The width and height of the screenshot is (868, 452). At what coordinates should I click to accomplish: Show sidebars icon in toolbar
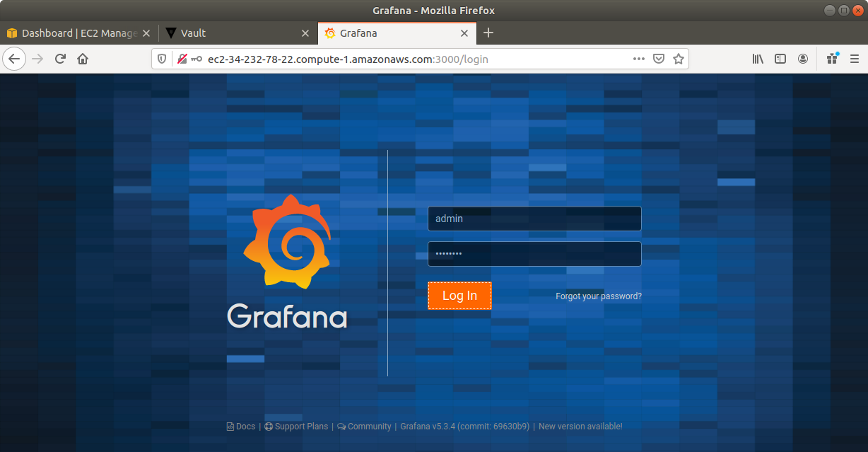(780, 59)
